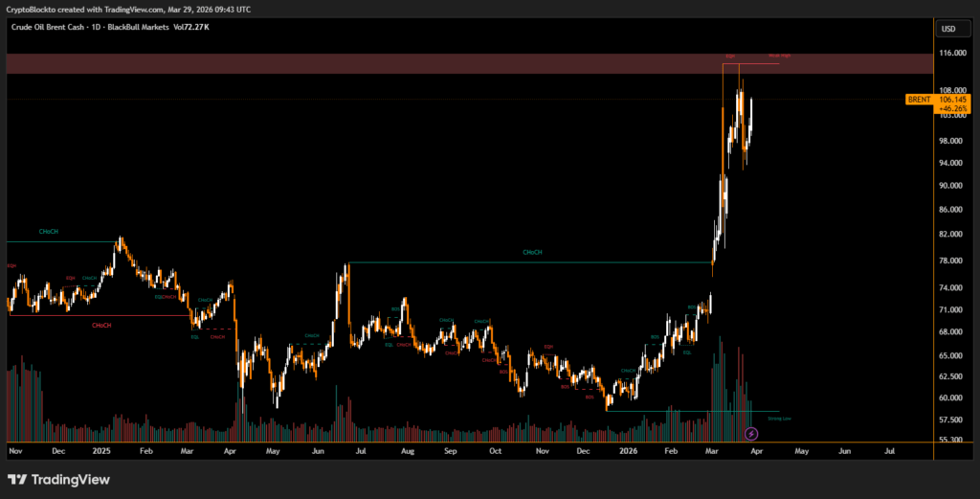
Task: Select the green CHoCH label above the center line
Action: pos(532,253)
